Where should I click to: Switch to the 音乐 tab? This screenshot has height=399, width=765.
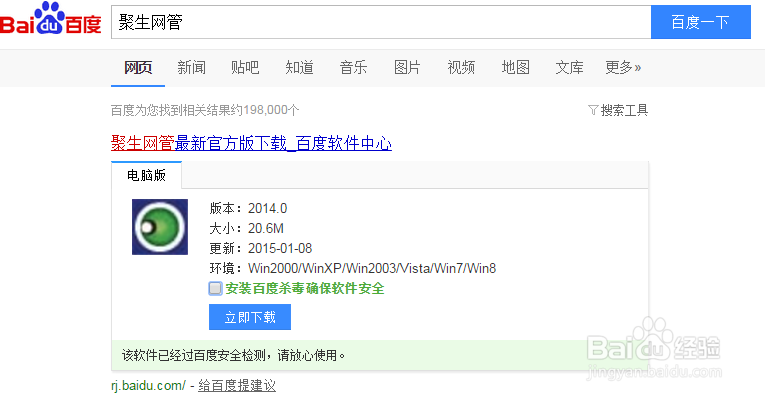pyautogui.click(x=353, y=67)
